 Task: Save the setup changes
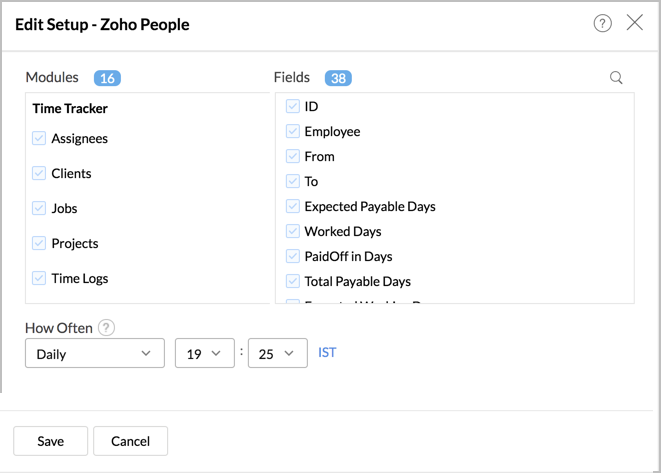50,441
